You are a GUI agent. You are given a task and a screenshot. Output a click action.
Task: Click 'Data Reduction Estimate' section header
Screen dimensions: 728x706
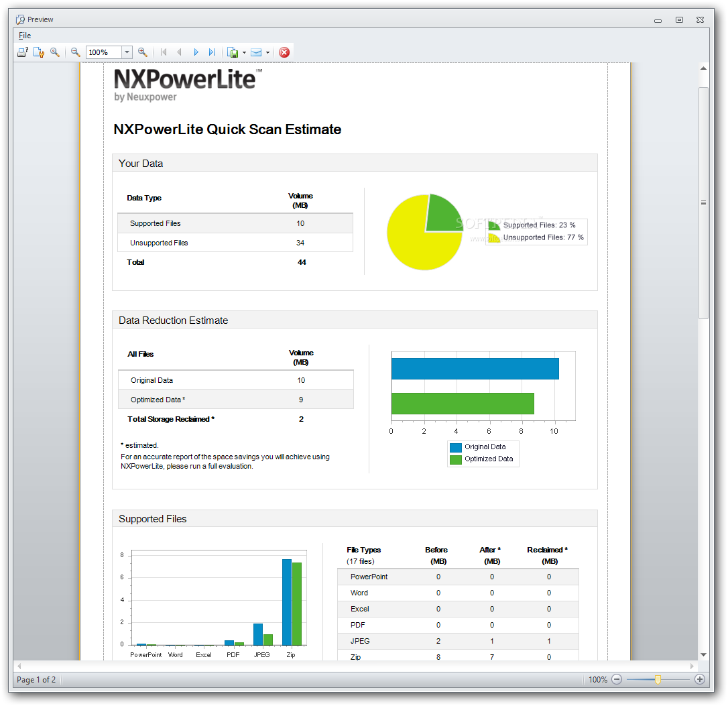[x=355, y=320]
